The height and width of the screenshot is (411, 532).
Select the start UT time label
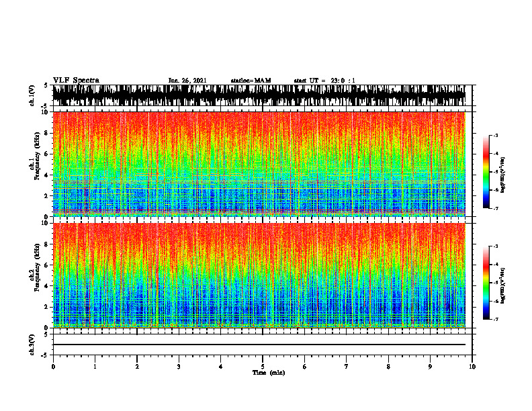tap(324, 81)
